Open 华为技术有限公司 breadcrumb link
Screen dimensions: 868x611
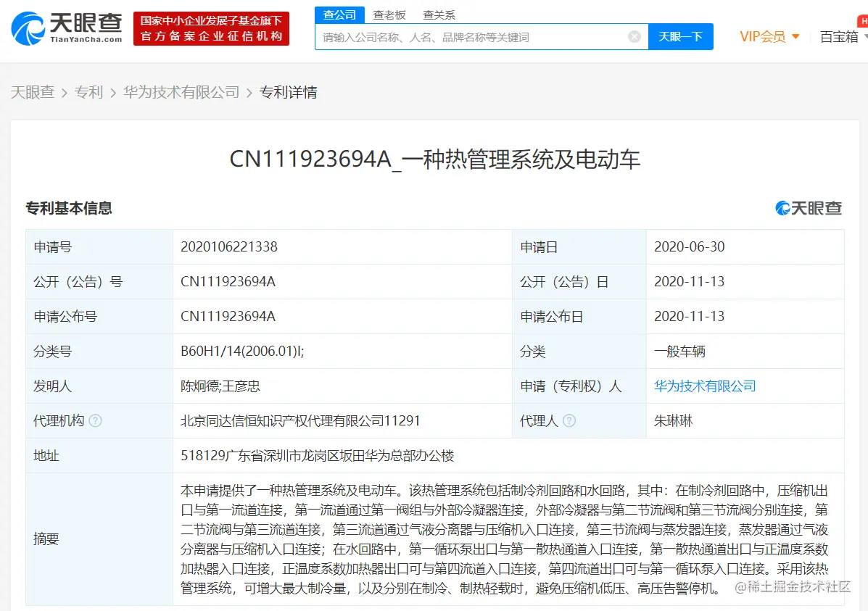pos(181,92)
